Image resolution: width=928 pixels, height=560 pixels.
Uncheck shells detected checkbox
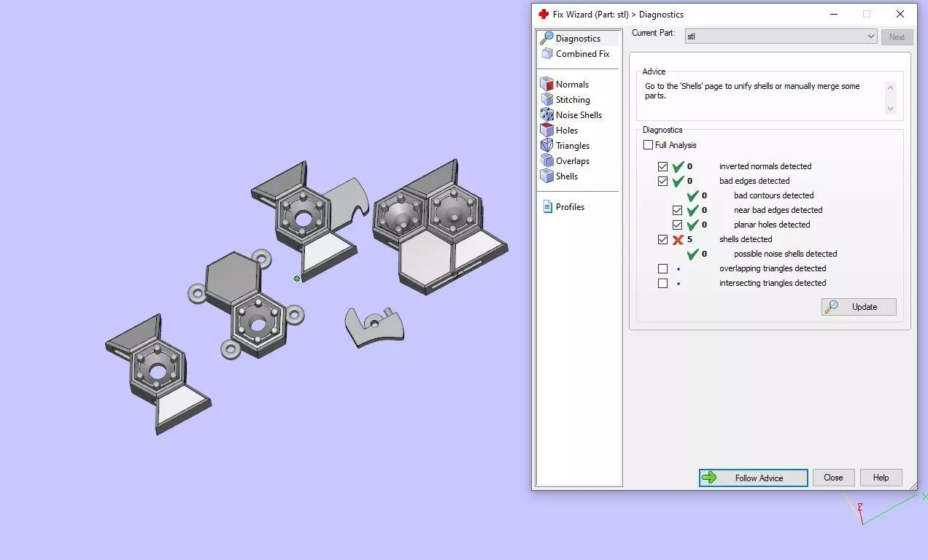662,239
